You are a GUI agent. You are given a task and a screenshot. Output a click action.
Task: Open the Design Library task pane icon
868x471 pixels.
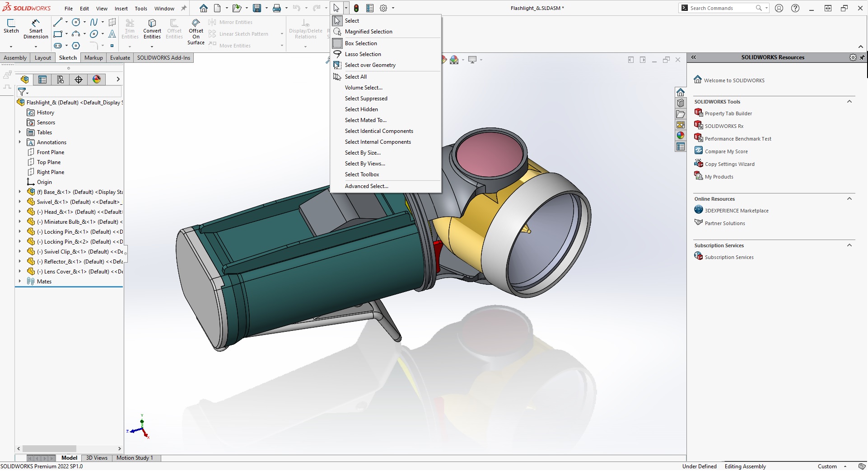coord(681,103)
